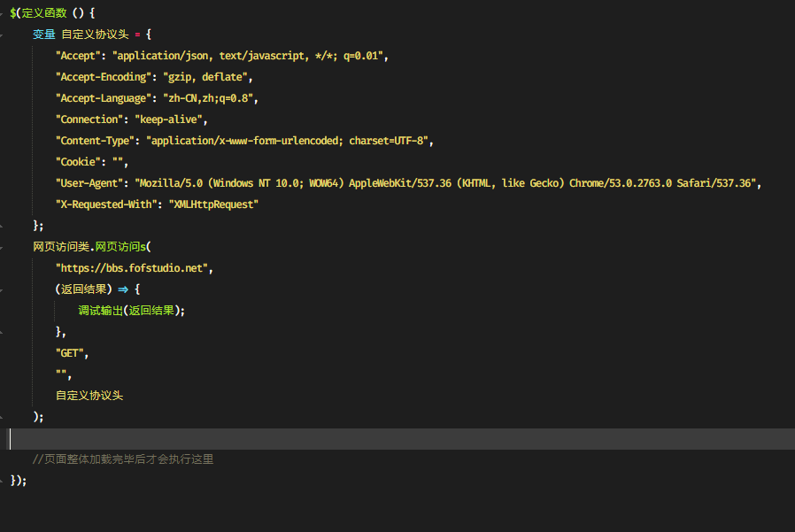Click the 网页访问类 class name

click(x=61, y=247)
